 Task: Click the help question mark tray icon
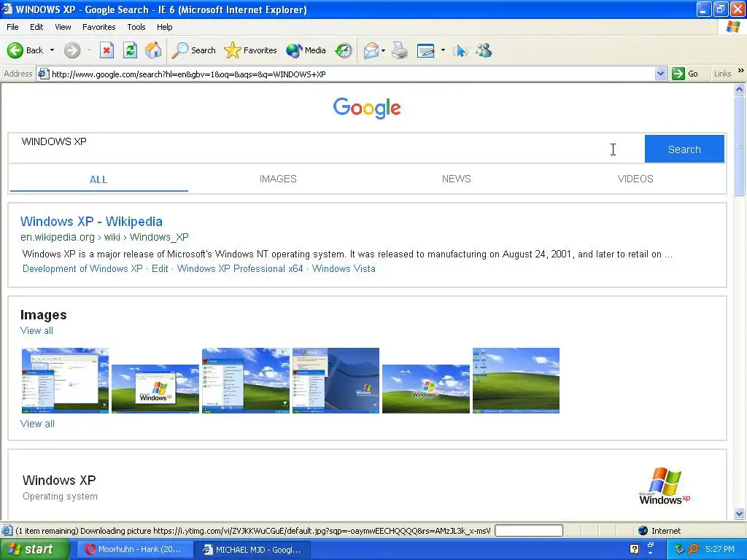pyautogui.click(x=634, y=549)
